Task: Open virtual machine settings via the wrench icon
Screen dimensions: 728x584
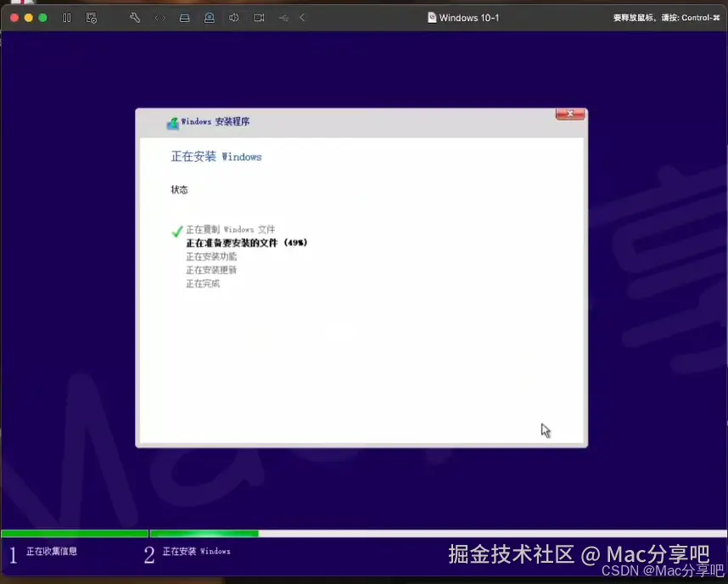Action: click(x=134, y=17)
